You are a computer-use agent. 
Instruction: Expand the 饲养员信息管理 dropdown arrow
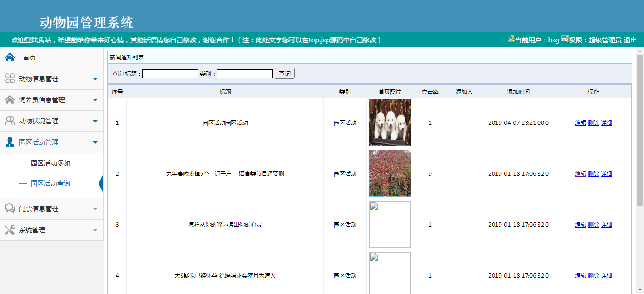[x=95, y=100]
